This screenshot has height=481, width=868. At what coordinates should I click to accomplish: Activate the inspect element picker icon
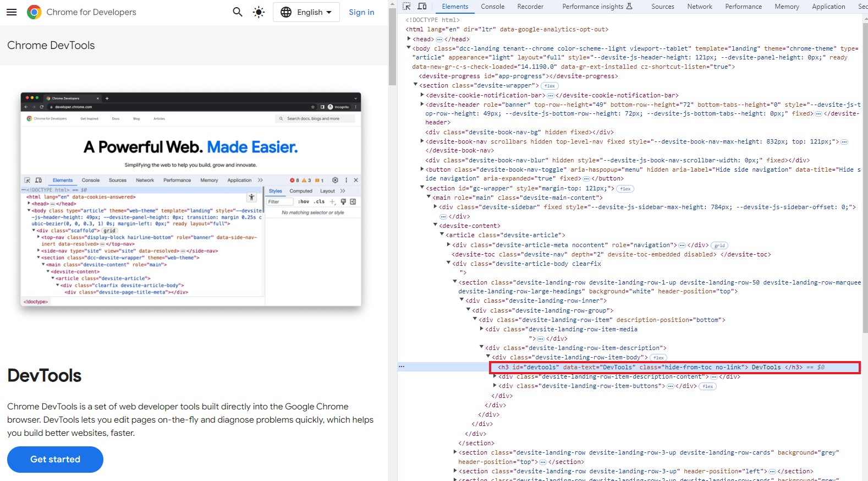406,7
